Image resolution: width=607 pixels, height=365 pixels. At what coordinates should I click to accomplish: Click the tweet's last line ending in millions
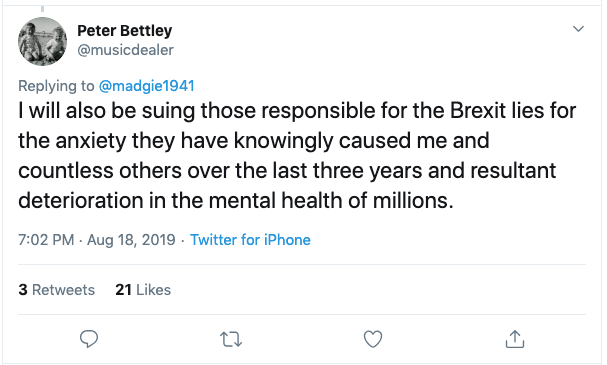[x=235, y=200]
